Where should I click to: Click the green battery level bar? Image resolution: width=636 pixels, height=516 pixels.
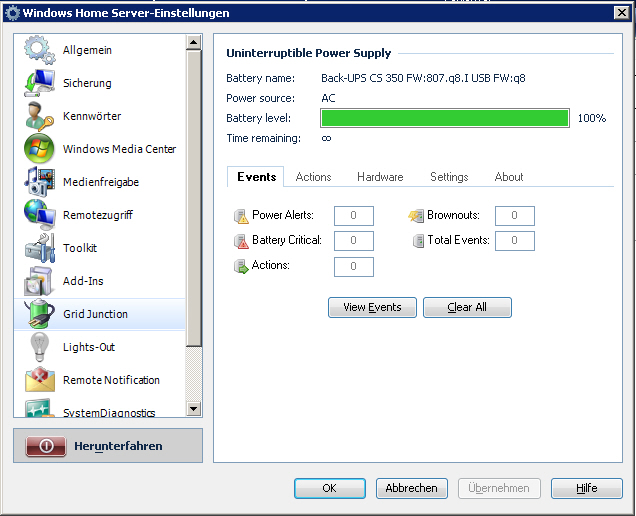[445, 118]
